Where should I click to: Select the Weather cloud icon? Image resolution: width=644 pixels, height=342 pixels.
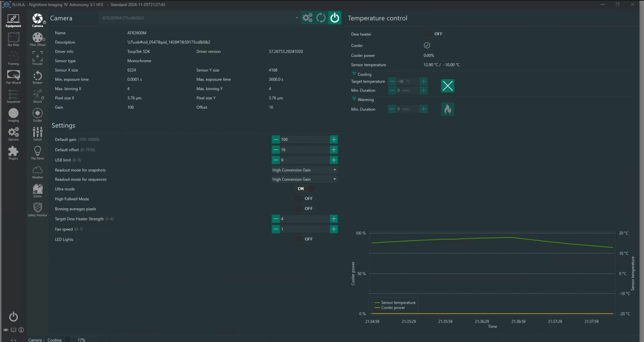(38, 172)
